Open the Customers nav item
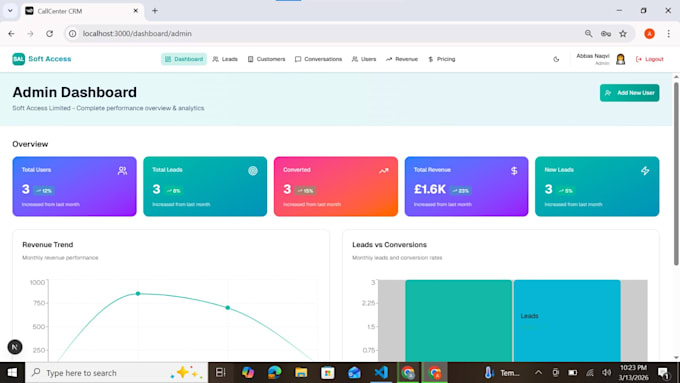The height and width of the screenshot is (383, 680). [x=266, y=59]
